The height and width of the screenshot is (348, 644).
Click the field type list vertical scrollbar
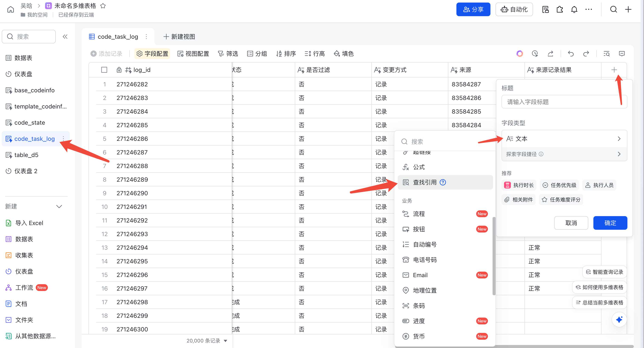pyautogui.click(x=494, y=256)
